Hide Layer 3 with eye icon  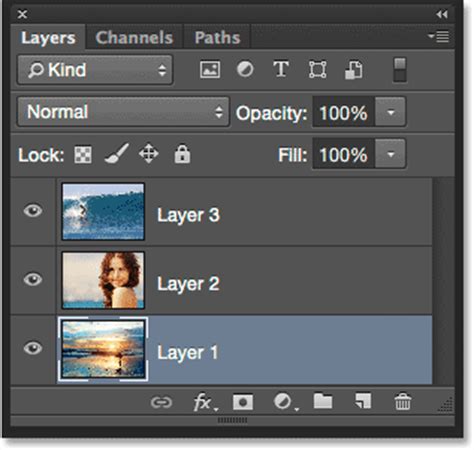coord(33,211)
